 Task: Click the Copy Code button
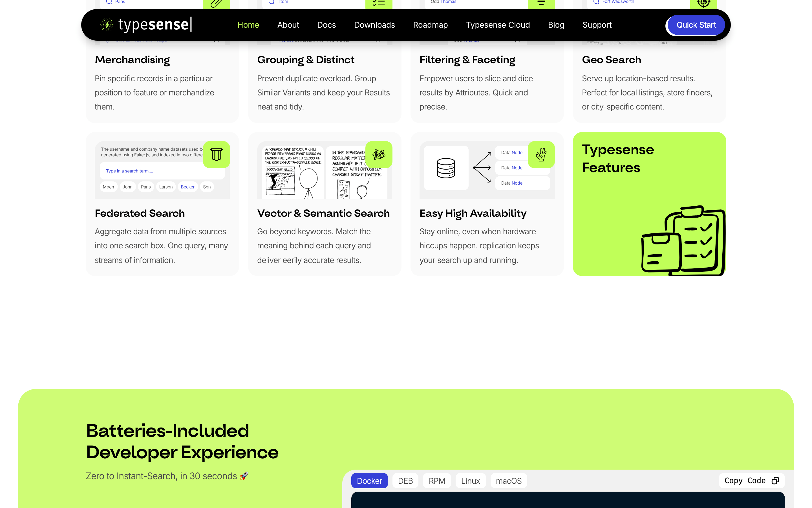pyautogui.click(x=752, y=481)
